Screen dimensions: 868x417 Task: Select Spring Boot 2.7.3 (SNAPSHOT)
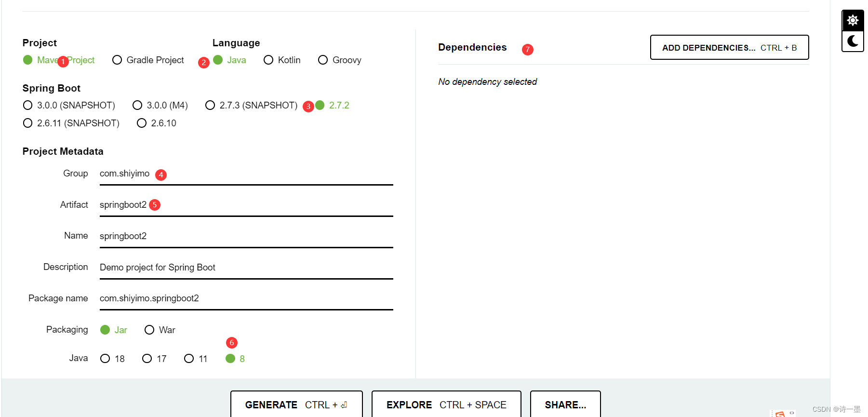(251, 105)
